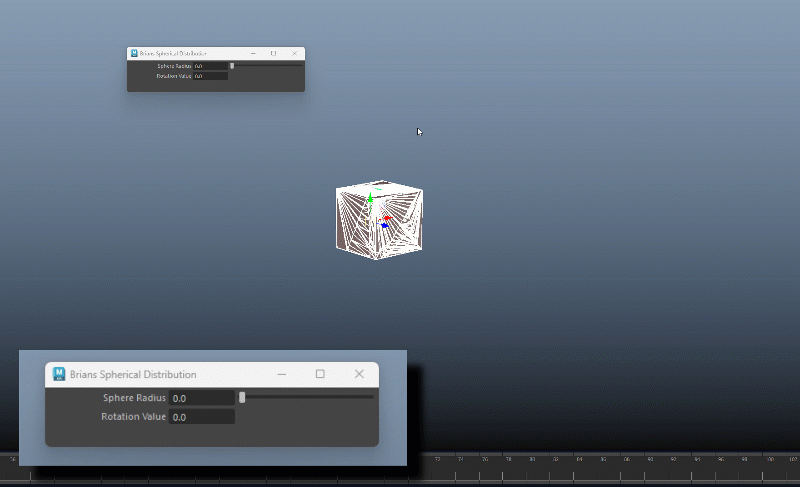This screenshot has height=487, width=800.
Task: Click the Rotation Value input in the magnified window
Action: click(x=201, y=417)
